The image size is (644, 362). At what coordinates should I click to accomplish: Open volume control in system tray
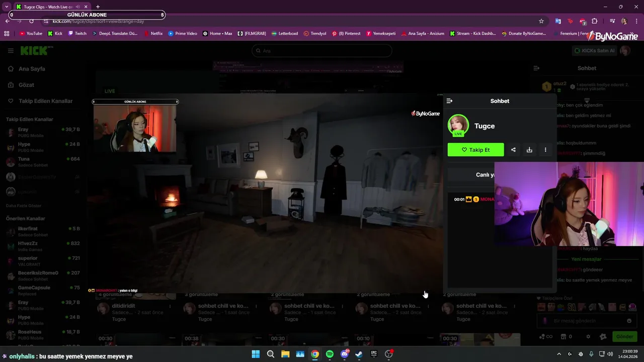[x=610, y=354]
